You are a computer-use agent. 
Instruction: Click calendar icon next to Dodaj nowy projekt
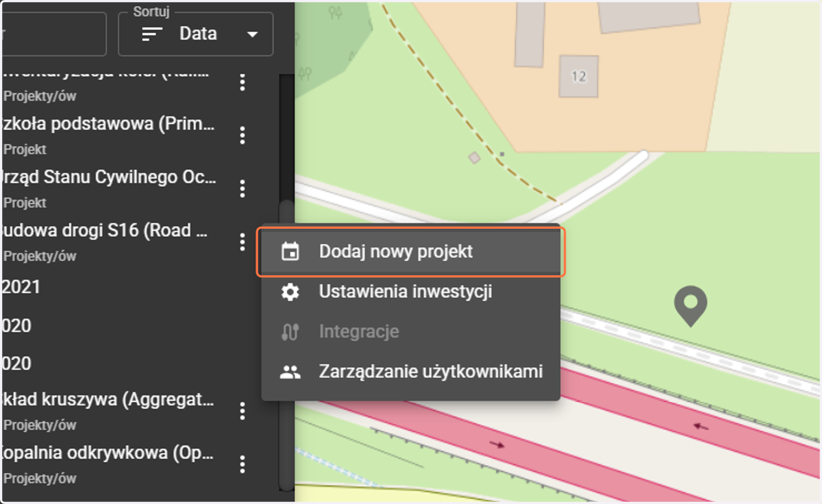point(290,252)
